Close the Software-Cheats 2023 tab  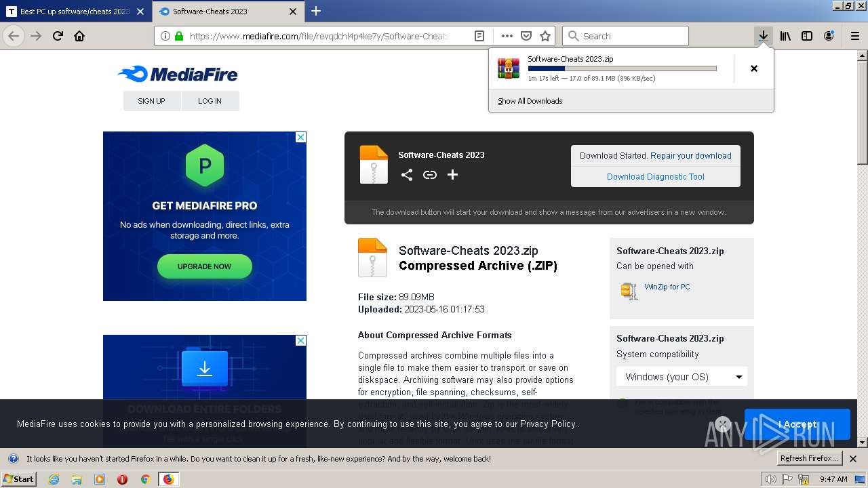(x=293, y=12)
